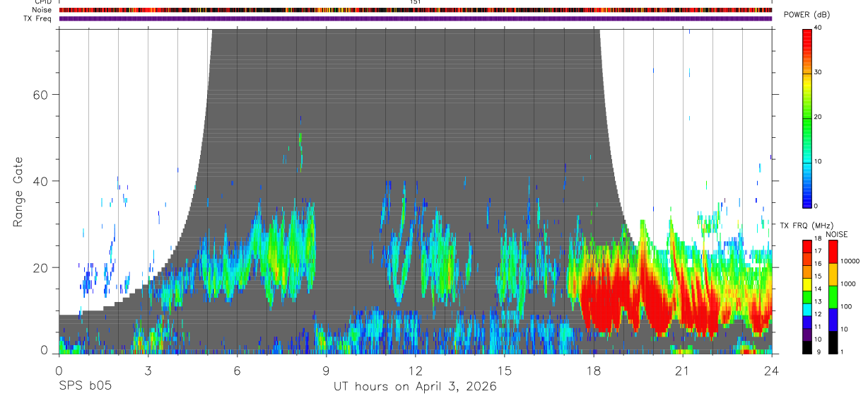This screenshot has height=401, width=868.
Task: Click the 10000 noise legend tick label
Action: [850, 261]
